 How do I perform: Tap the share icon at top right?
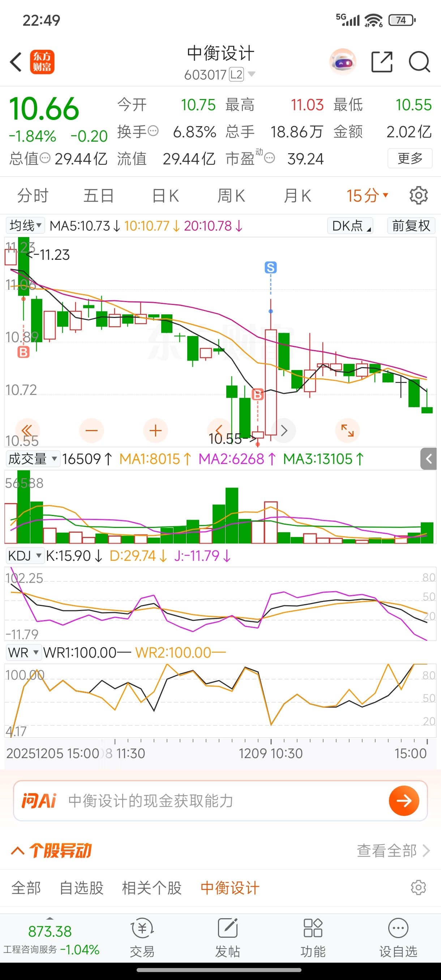(x=382, y=62)
